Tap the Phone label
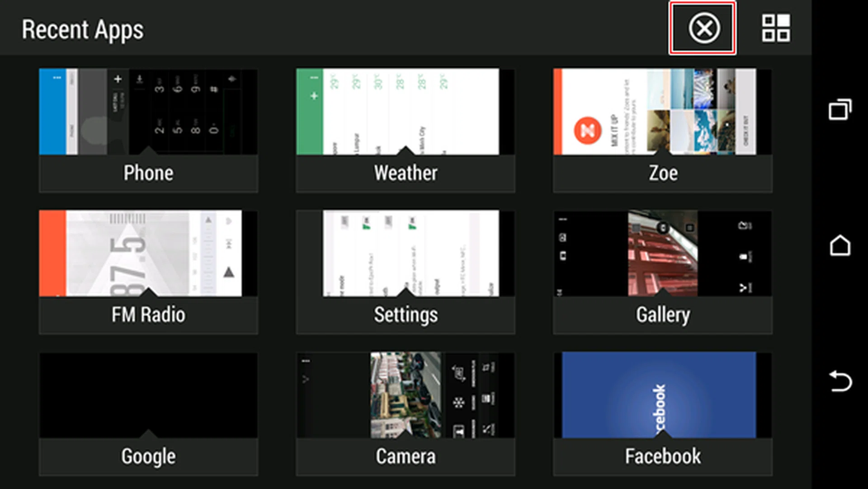This screenshot has width=868, height=489. coord(148,173)
